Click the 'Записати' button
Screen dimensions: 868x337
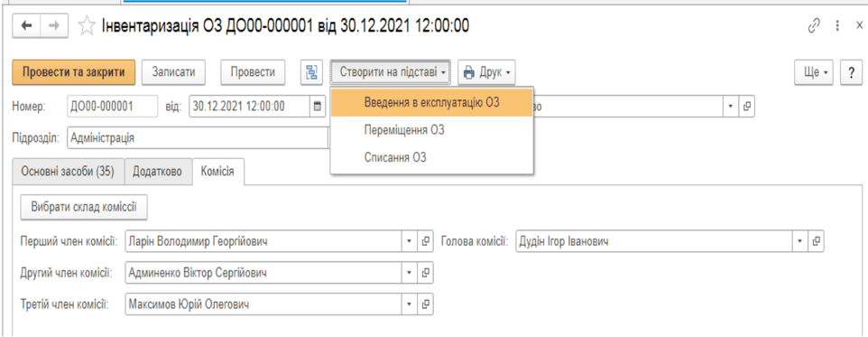coord(174,72)
